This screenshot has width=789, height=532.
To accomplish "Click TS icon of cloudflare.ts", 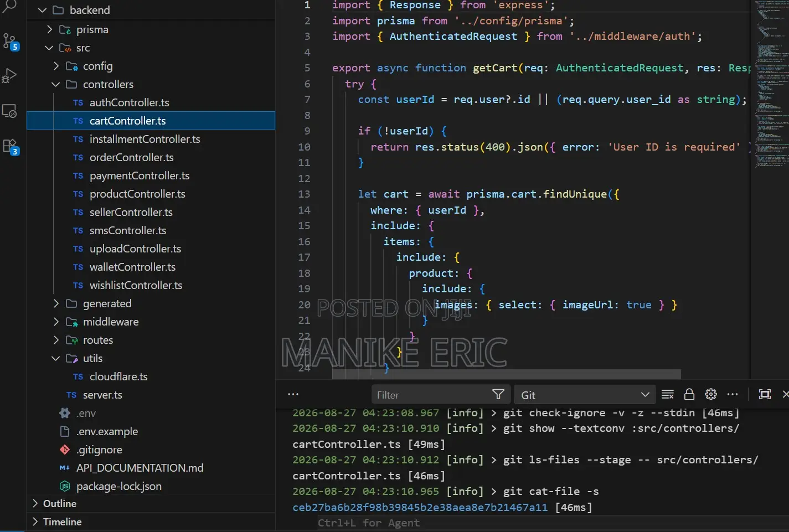I will pyautogui.click(x=78, y=377).
